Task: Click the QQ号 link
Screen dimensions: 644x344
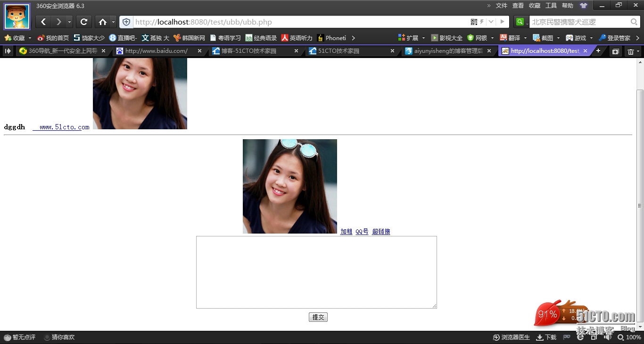Action: point(362,232)
